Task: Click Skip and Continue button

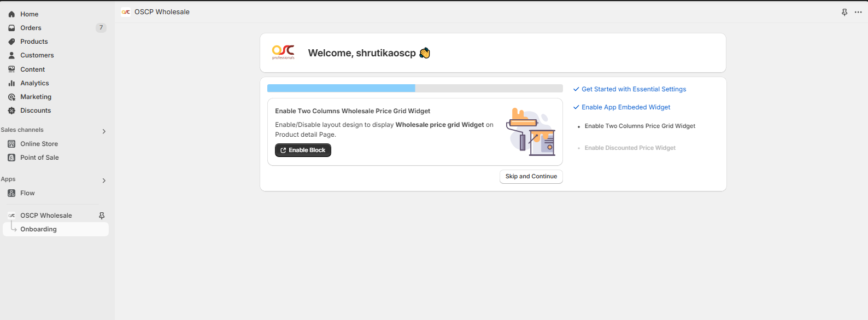Action: pyautogui.click(x=531, y=177)
